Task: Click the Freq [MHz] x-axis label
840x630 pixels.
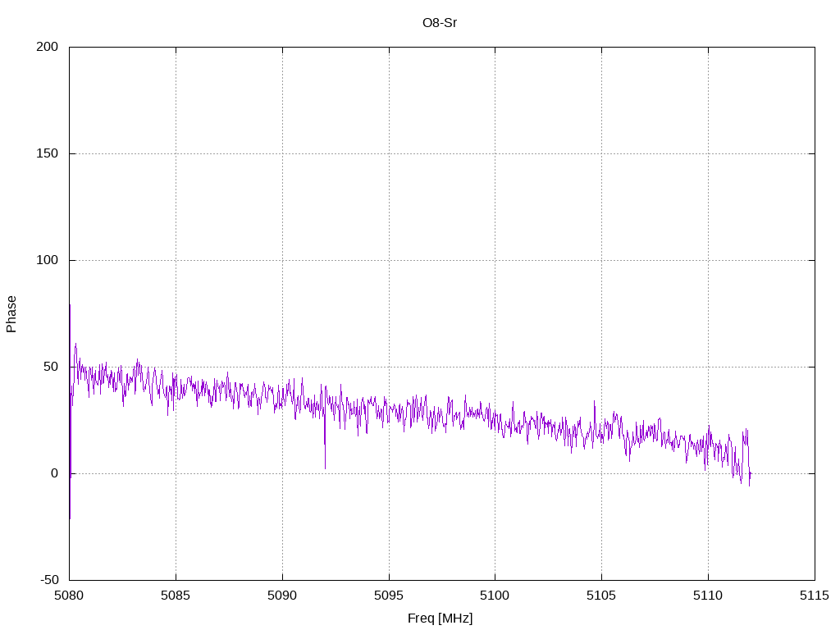Action: point(440,619)
